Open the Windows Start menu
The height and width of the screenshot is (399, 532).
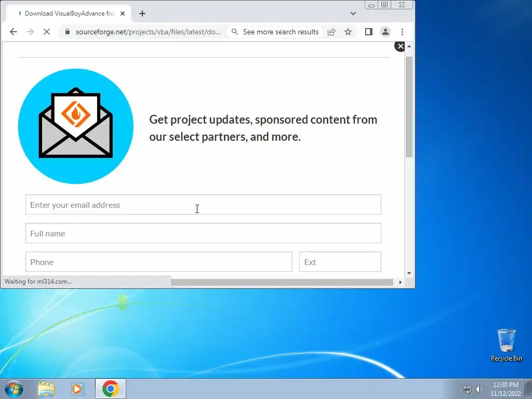point(14,389)
